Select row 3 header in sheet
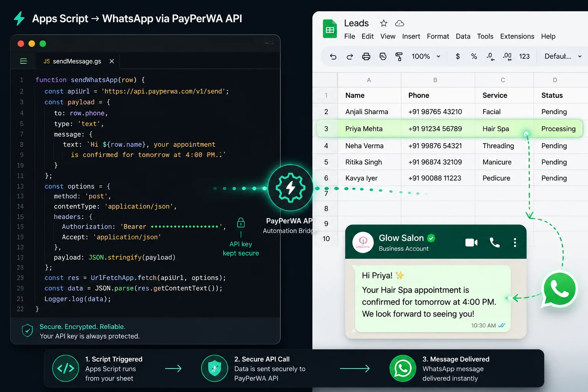The height and width of the screenshot is (392, 588). tap(326, 129)
